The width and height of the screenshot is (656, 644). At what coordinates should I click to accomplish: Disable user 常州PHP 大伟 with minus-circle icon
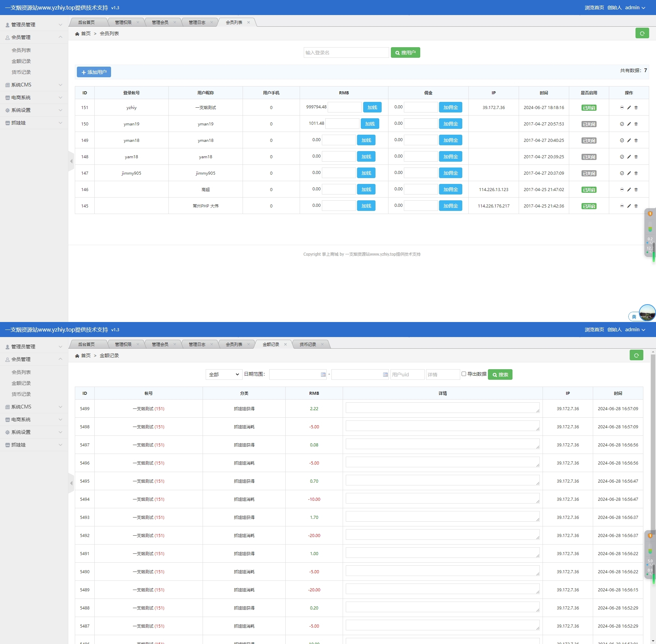click(x=622, y=206)
